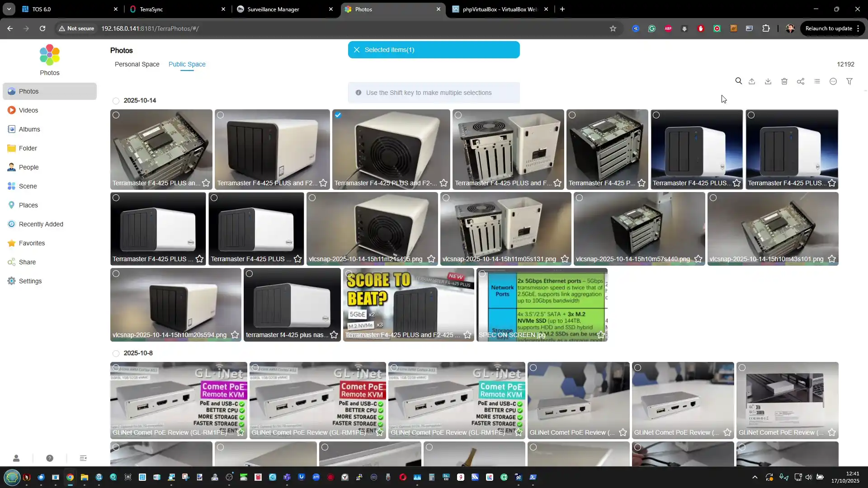Click the search magnifier icon

point(738,81)
